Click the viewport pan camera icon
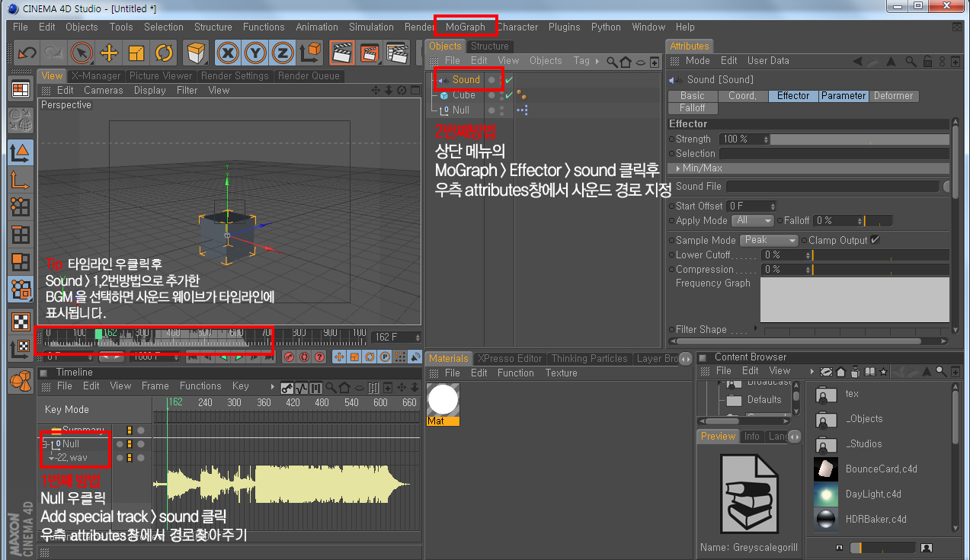Viewport: 970px width, 560px height. (x=376, y=91)
